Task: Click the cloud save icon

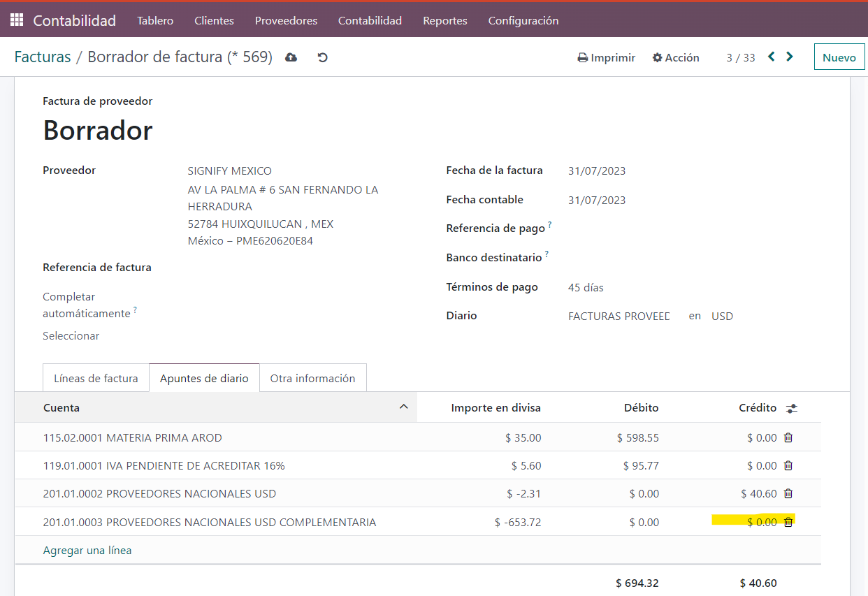Action: click(291, 57)
